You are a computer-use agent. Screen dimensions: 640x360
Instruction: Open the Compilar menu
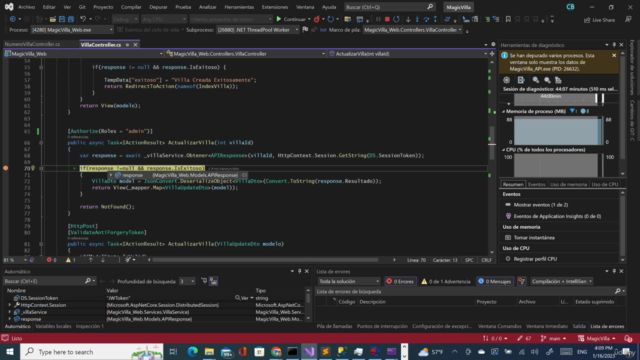[131, 7]
